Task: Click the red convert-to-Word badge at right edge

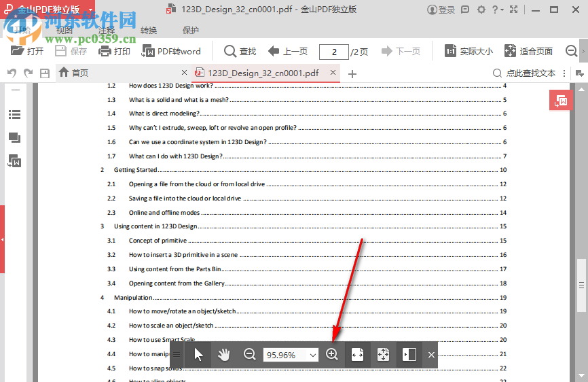Action: (x=561, y=101)
